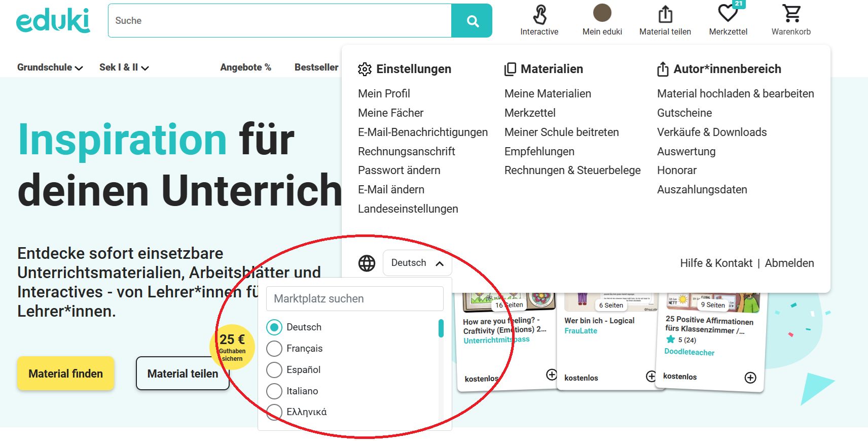Select Español radio button

click(274, 370)
